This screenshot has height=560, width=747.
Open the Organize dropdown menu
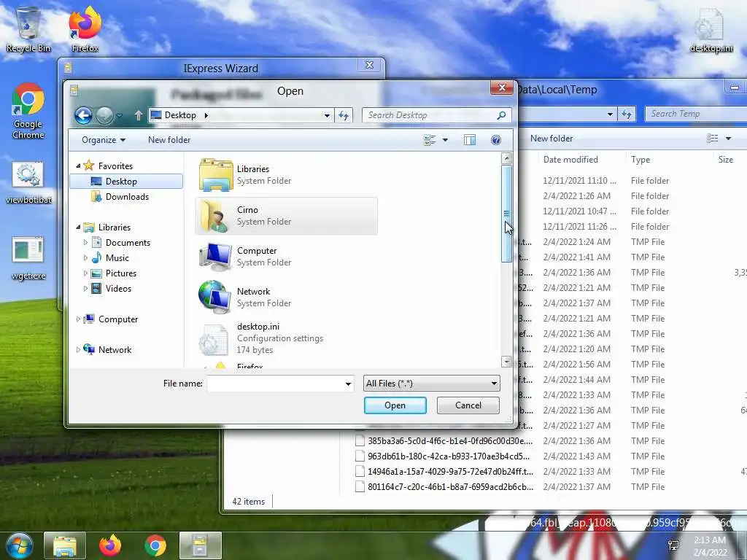tap(104, 140)
